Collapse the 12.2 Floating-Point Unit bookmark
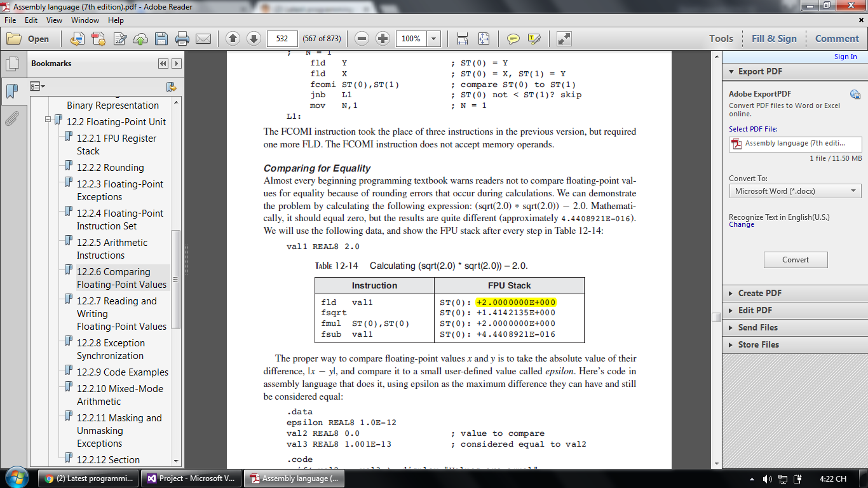868x488 pixels. point(48,119)
